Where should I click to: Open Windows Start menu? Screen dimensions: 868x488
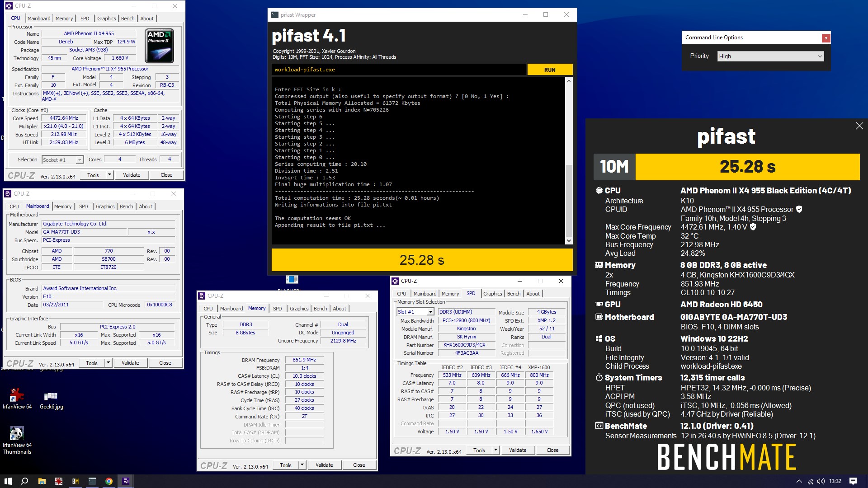point(8,481)
